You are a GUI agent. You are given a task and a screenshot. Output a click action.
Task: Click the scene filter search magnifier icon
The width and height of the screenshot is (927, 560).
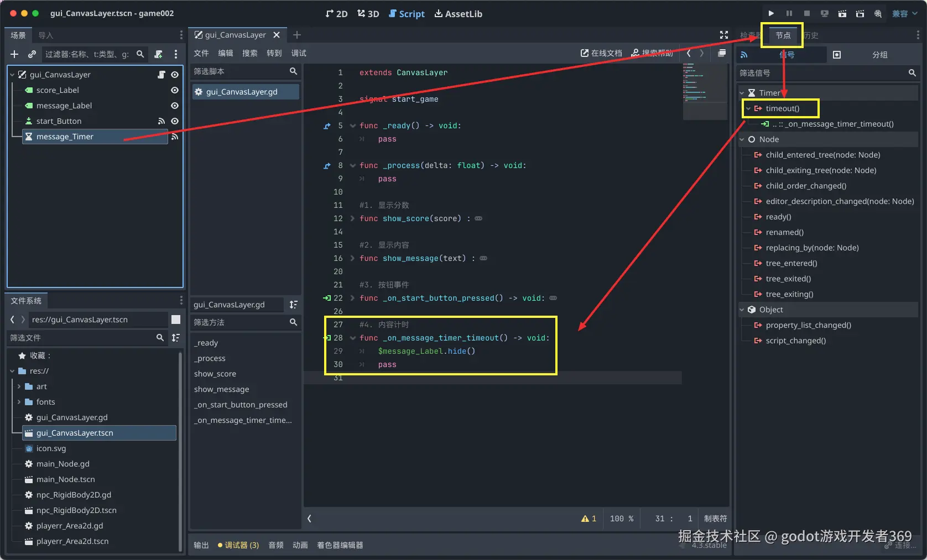pos(140,54)
